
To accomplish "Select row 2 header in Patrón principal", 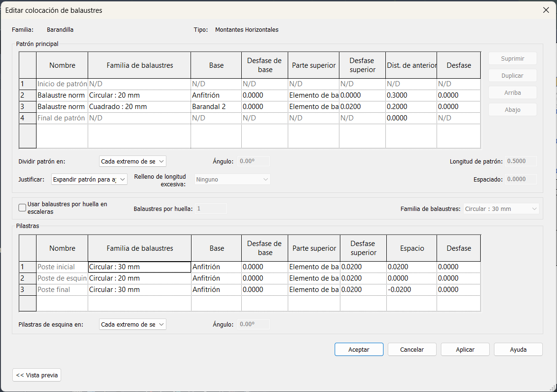I will tap(27, 95).
